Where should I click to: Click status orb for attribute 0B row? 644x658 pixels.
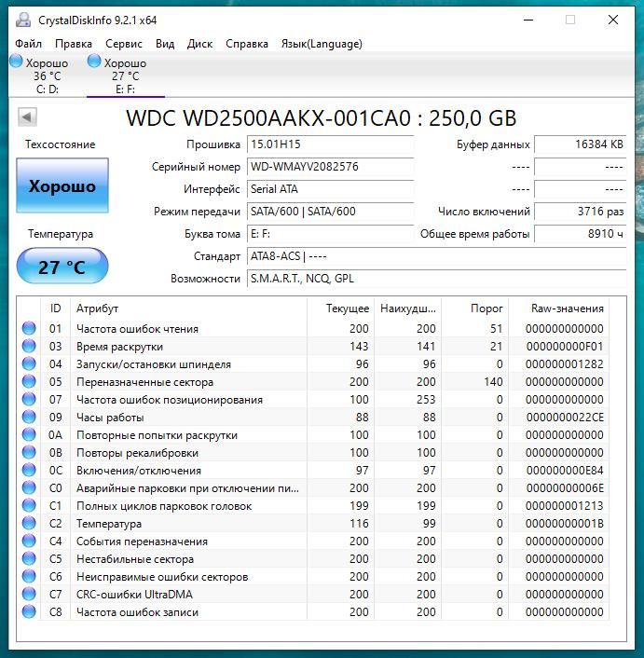pos(29,452)
